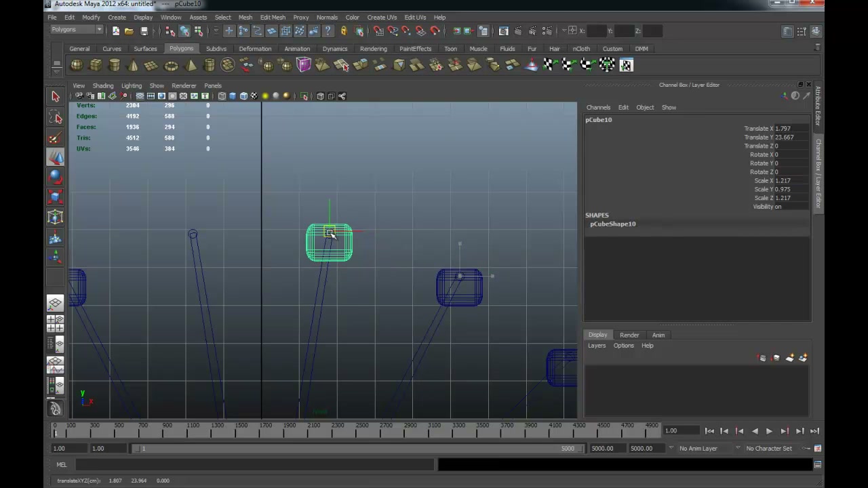Toggle use all lights yellow sphere
Image resolution: width=868 pixels, height=488 pixels.
(265, 96)
